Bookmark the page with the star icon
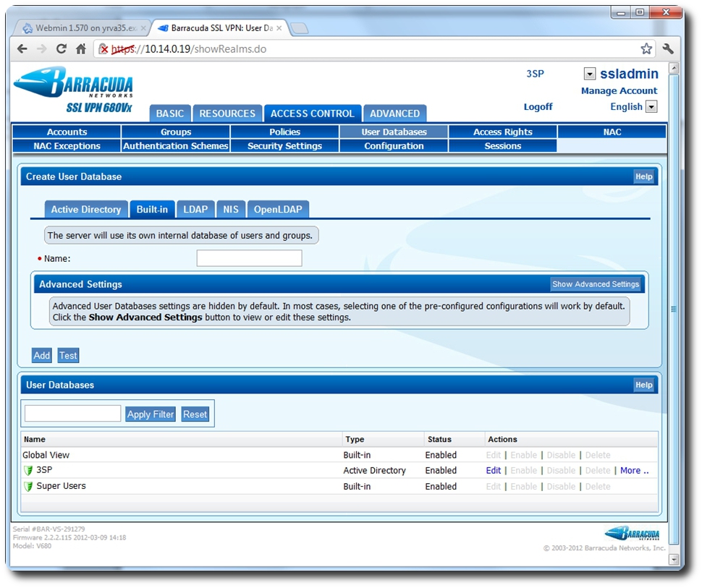This screenshot has width=702, height=588. [x=646, y=48]
